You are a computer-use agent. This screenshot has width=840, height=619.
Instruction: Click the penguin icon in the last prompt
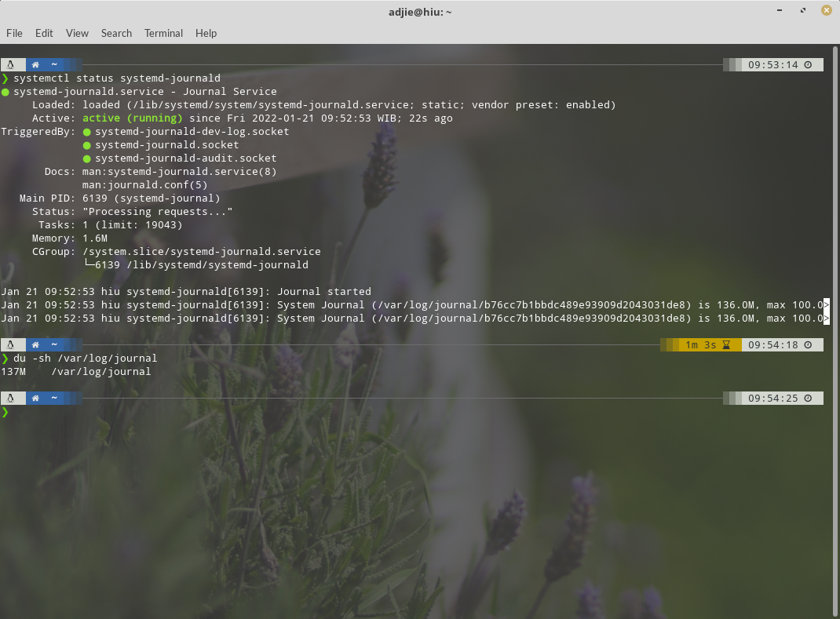tap(10, 399)
